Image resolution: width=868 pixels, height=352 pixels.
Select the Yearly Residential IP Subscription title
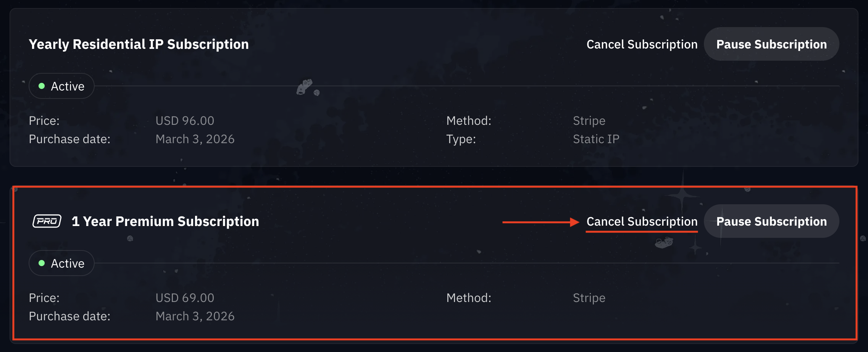click(139, 44)
